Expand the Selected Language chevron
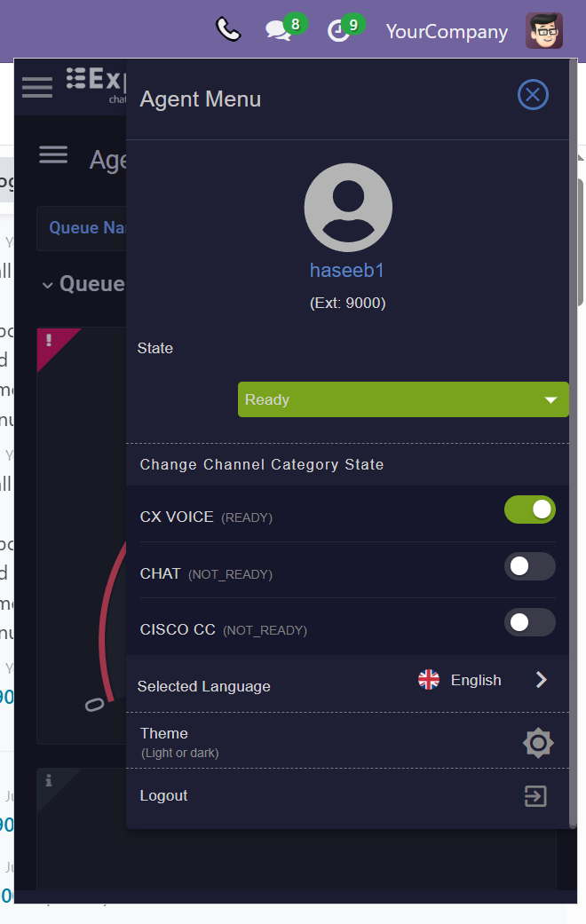586x924 pixels. coord(542,680)
